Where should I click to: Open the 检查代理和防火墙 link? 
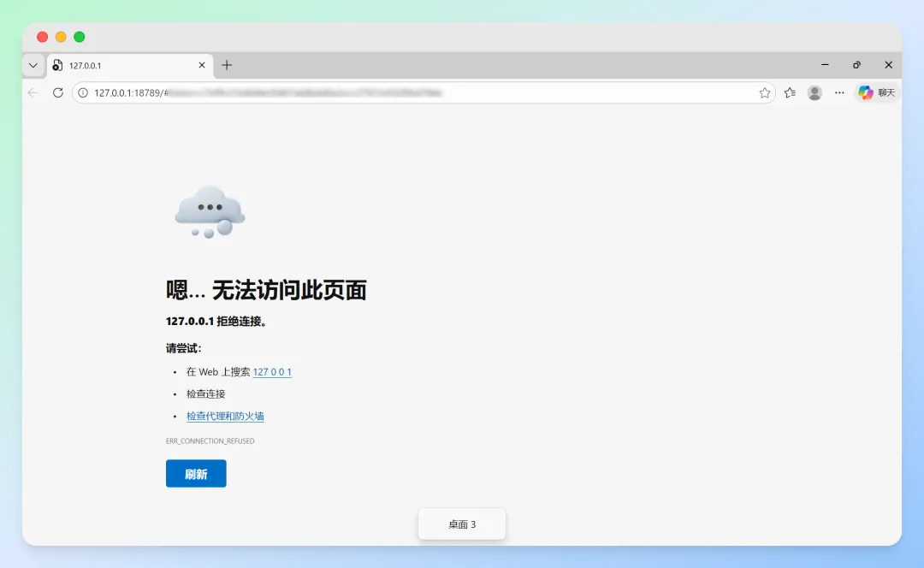(225, 416)
